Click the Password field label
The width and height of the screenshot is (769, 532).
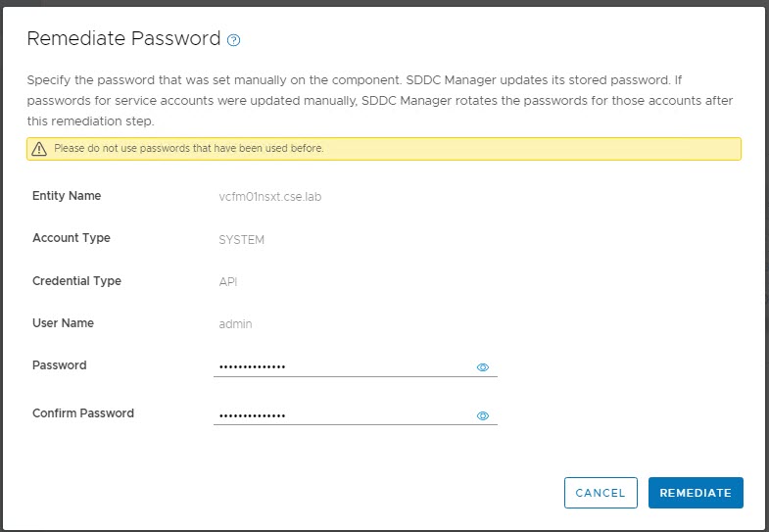tap(60, 365)
